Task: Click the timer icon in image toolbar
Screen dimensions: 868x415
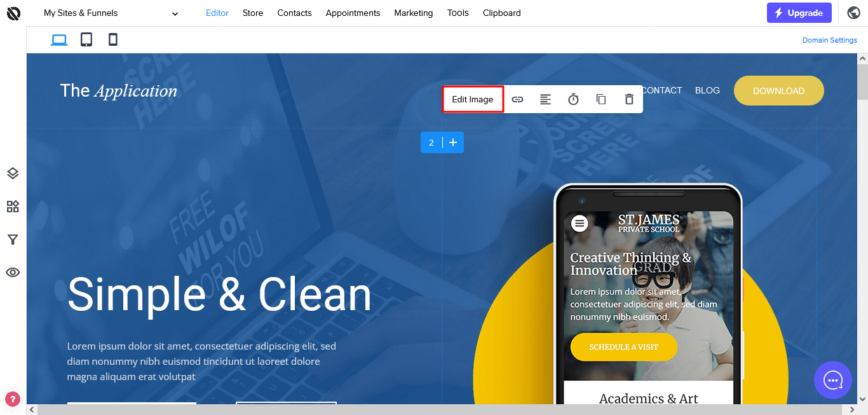Action: point(573,99)
